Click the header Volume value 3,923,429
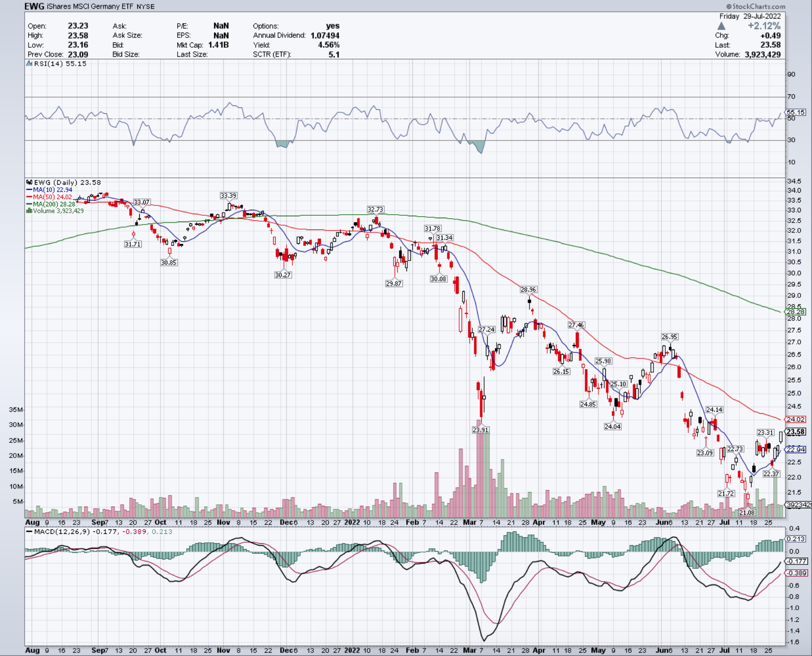Image resolution: width=812 pixels, height=656 pixels. (763, 54)
